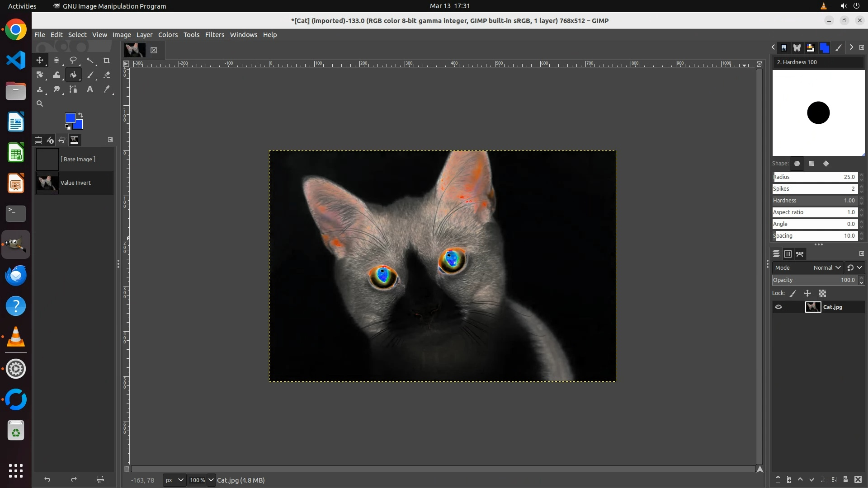Select the Free Select lasso tool
This screenshot has width=868, height=488.
(73, 60)
